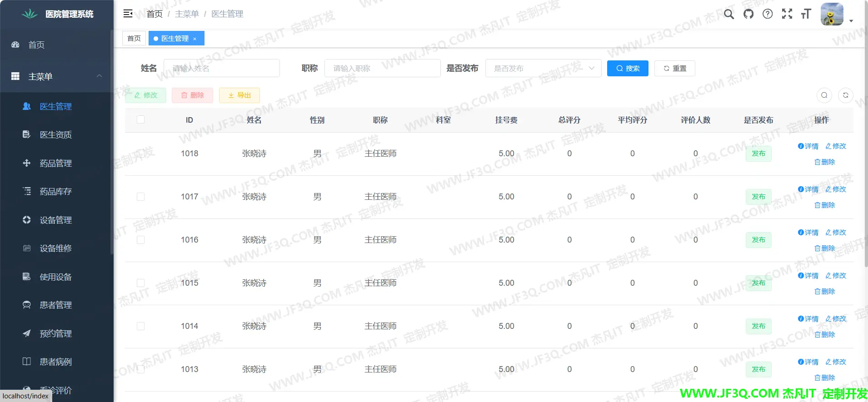Open the header search magnifier icon

click(x=729, y=14)
